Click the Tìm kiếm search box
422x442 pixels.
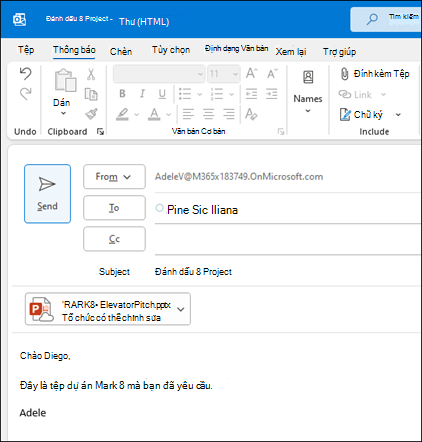(386, 19)
